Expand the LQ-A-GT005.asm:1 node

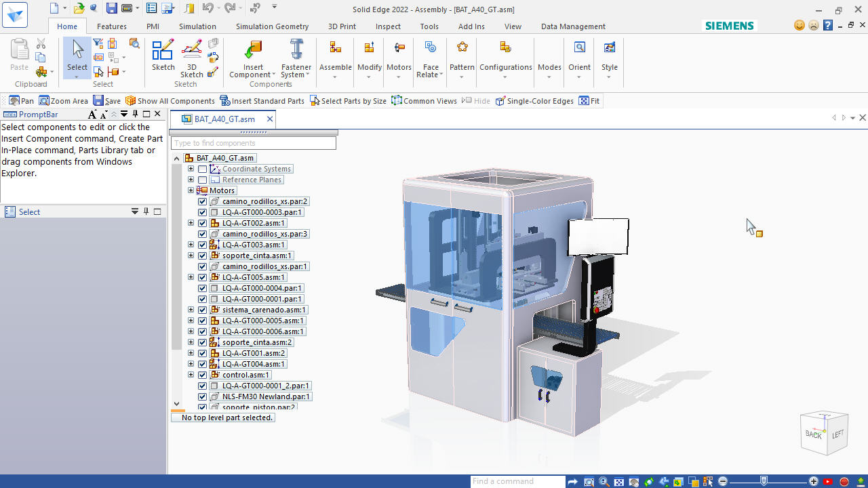191,277
